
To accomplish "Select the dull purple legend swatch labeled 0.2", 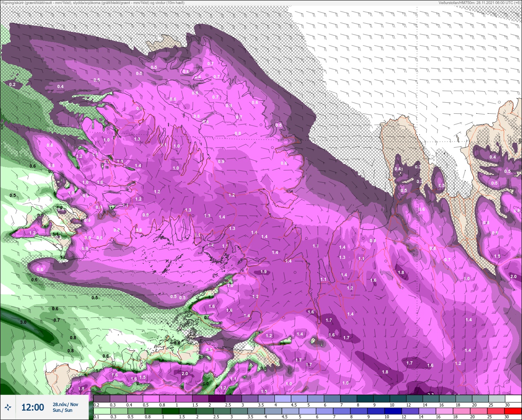I will coord(102,398).
